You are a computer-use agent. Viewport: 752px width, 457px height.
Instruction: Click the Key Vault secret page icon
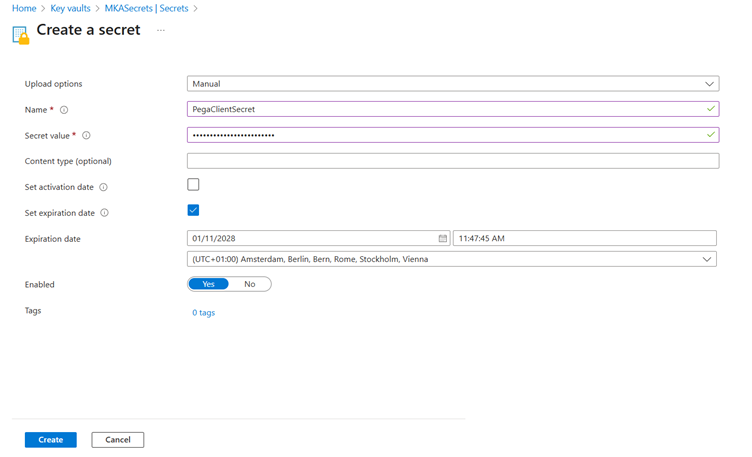[20, 34]
